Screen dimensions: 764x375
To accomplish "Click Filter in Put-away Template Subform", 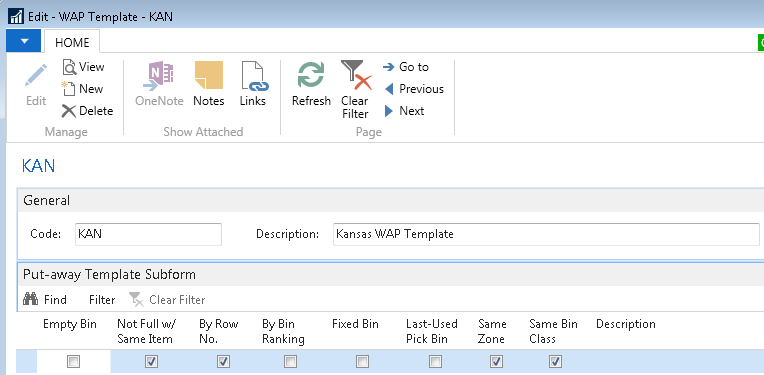I will pos(102,300).
